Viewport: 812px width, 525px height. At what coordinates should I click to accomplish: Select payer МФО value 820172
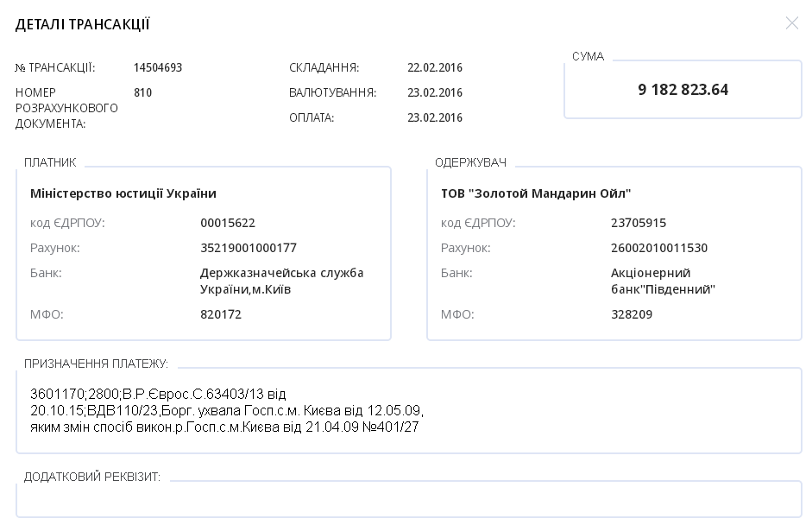point(221,314)
